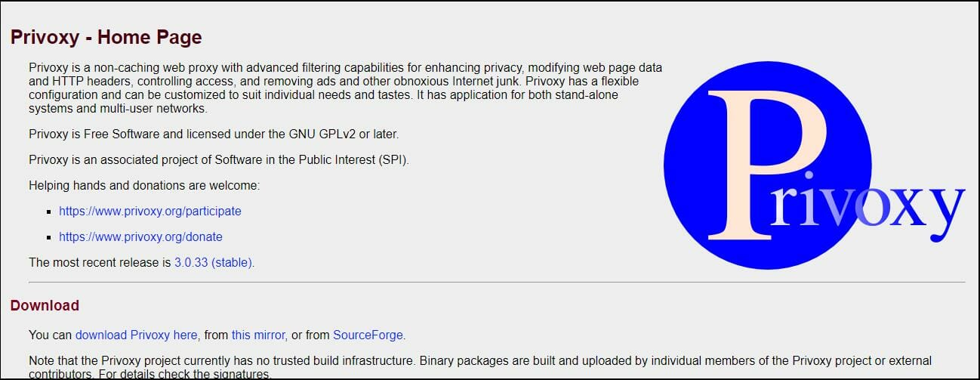Click the "Privoxy - Home Page" heading
The height and width of the screenshot is (380, 980).
tap(106, 37)
